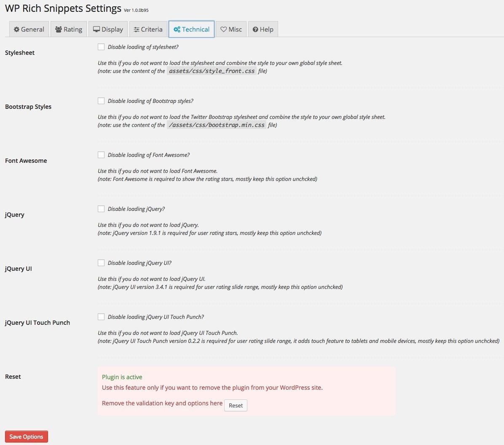Open the Help tab

263,29
